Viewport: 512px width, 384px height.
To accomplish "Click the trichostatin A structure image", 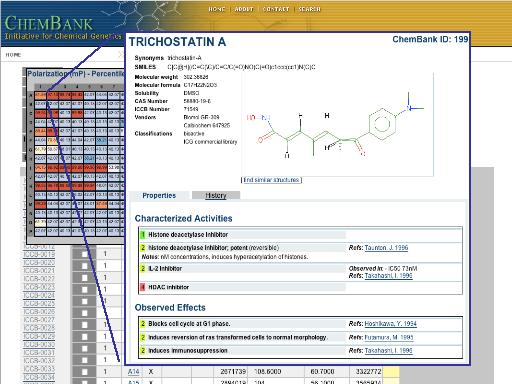I will click(x=337, y=124).
